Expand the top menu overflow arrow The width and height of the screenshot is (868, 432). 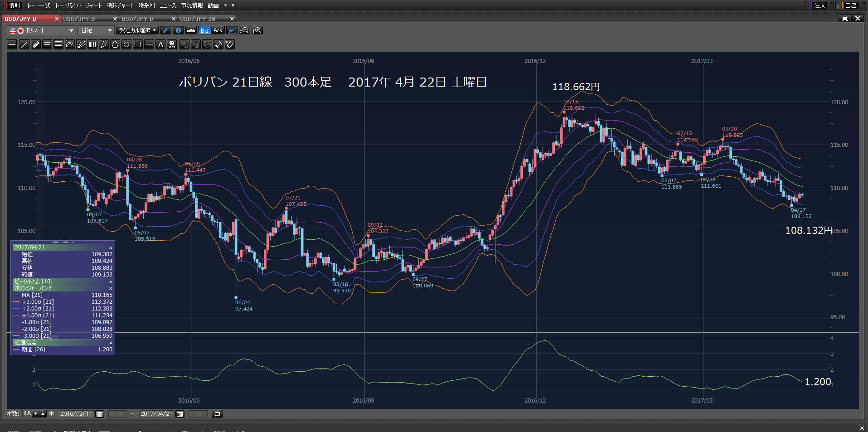[225, 5]
